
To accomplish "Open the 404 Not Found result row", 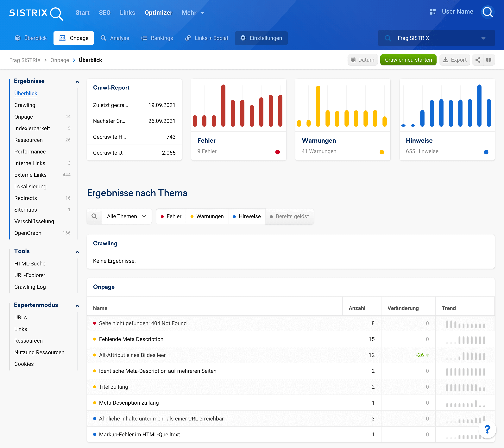I will 142,323.
